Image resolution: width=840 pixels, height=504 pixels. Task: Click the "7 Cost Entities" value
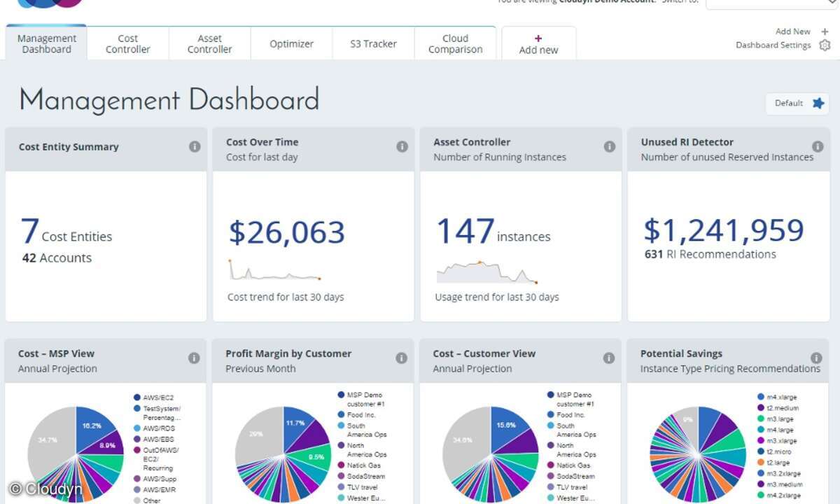coord(66,232)
